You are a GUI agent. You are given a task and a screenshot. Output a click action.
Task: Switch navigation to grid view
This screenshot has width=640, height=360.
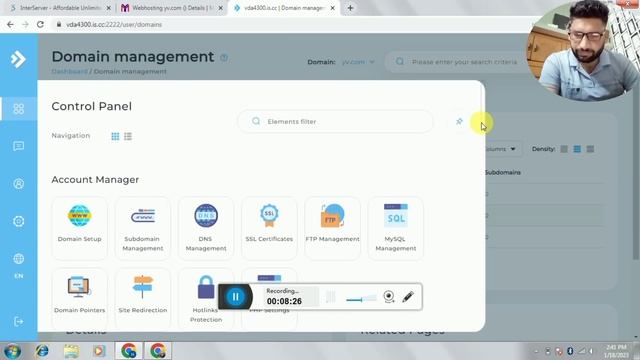115,136
